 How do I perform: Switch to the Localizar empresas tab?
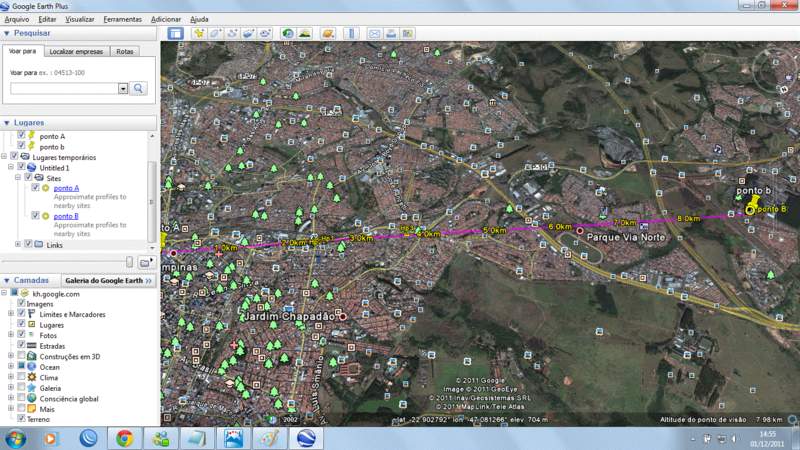pos(77,52)
